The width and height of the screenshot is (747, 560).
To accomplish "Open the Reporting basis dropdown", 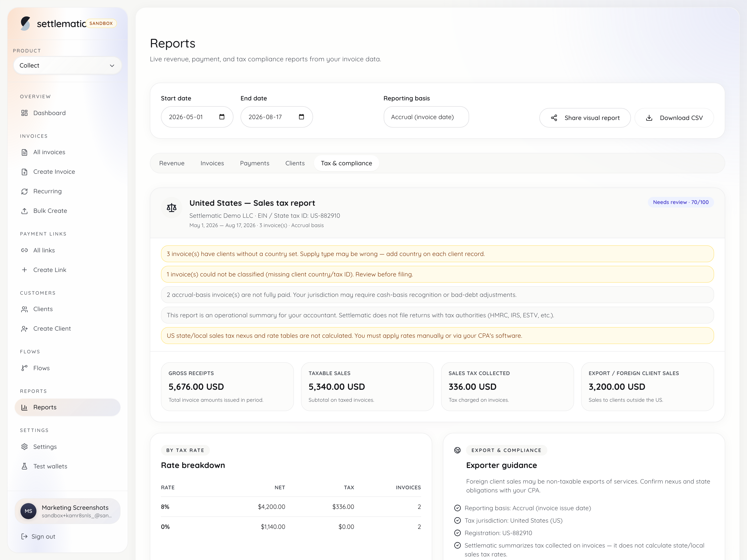I will coord(426,117).
